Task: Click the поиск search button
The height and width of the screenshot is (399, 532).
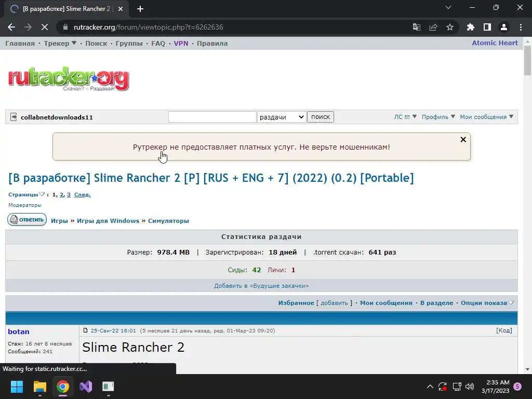Action: click(320, 117)
